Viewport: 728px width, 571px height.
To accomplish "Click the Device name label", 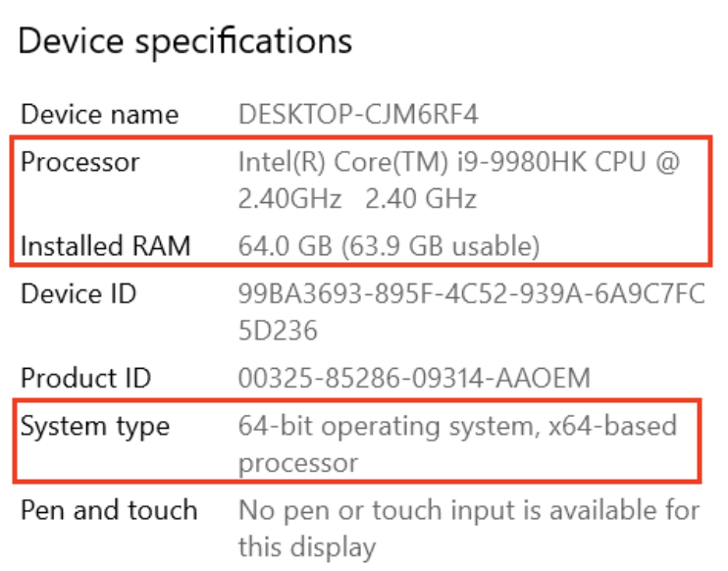I will coord(99,114).
